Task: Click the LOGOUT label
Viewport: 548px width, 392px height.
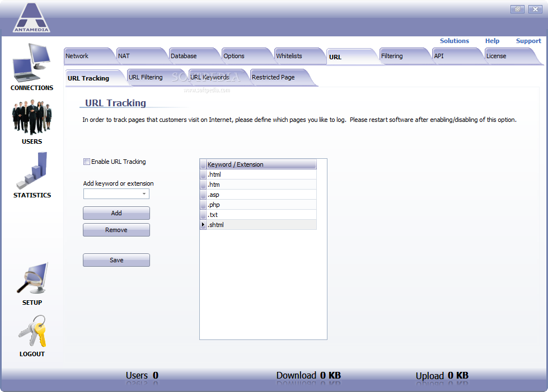Action: coord(32,354)
